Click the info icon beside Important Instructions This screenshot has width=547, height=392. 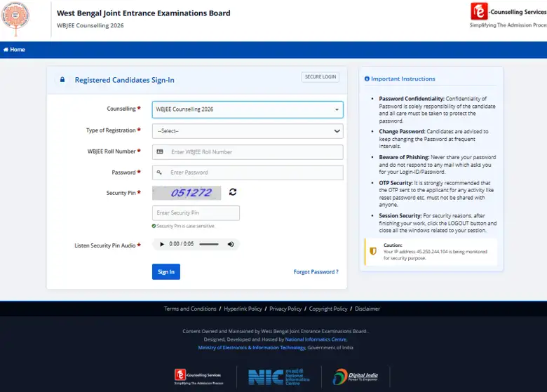click(x=367, y=79)
